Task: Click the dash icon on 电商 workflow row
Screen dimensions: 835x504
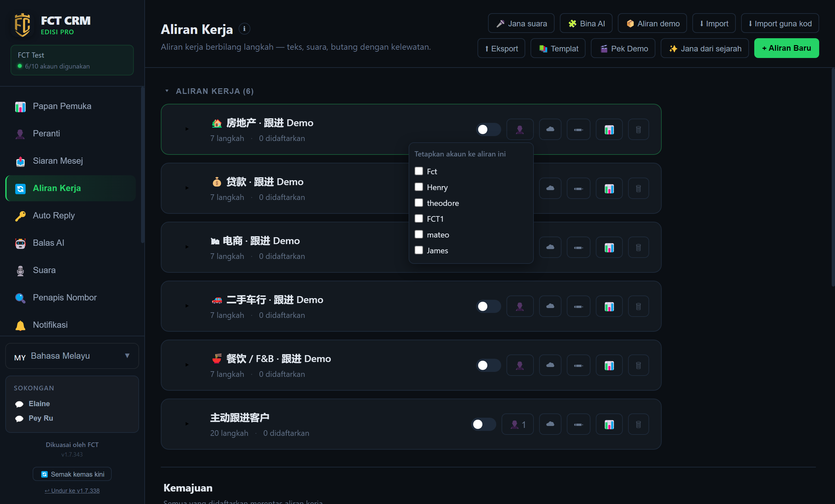Action: pyautogui.click(x=578, y=247)
